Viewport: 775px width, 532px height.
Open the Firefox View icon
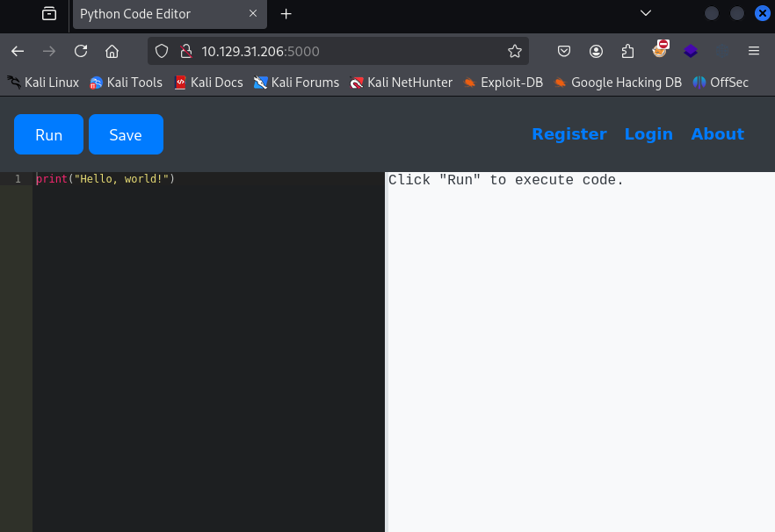[49, 13]
